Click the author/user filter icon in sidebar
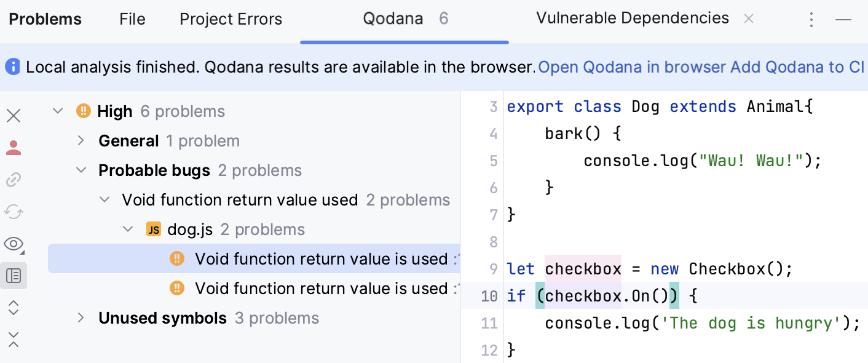The width and height of the screenshot is (868, 363). pyautogui.click(x=14, y=148)
